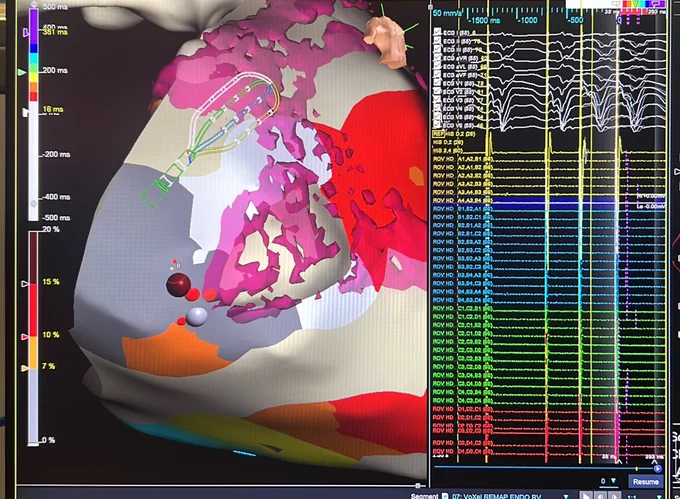Select the ROV HD D1,D2,C1 channel label

tap(463, 409)
